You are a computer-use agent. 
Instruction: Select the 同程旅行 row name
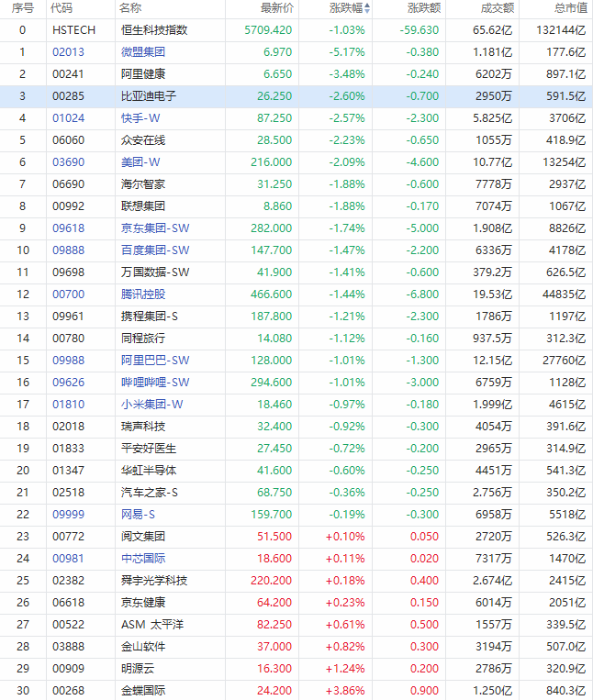coord(143,339)
